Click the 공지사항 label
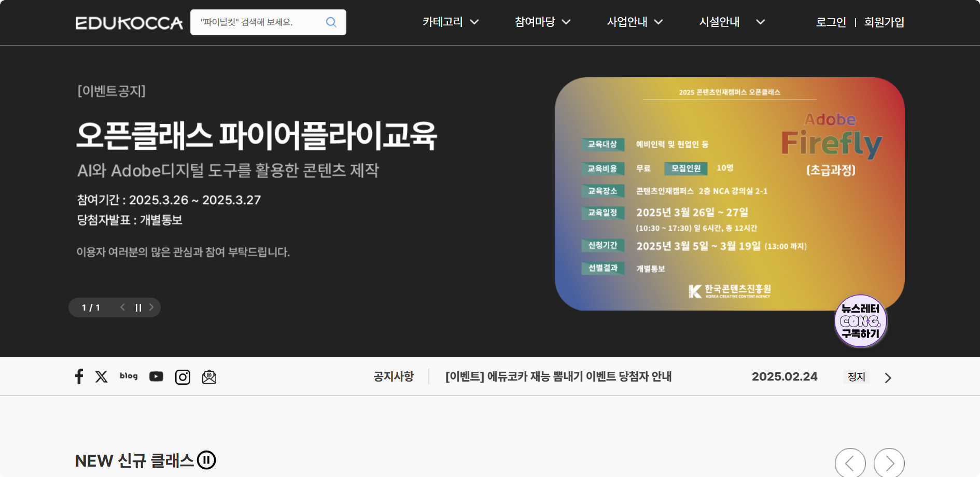 click(x=394, y=376)
